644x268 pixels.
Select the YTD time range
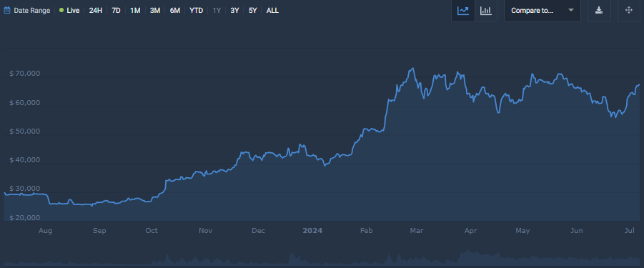coord(197,10)
